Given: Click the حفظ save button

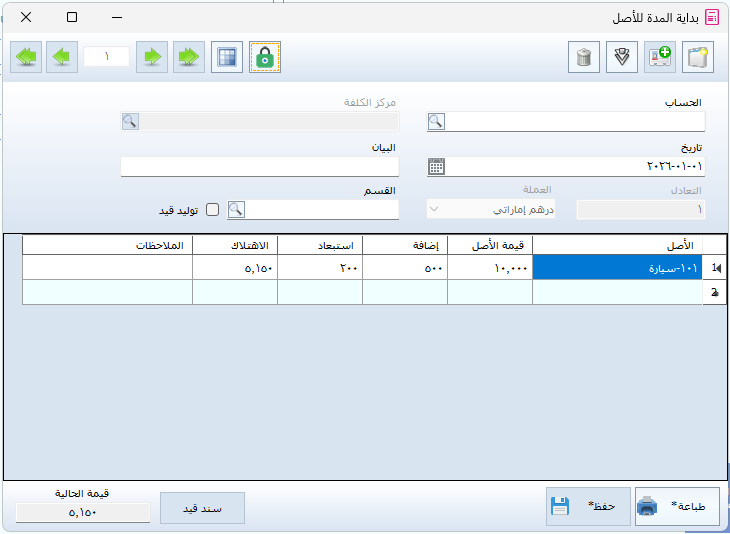Looking at the screenshot, I should click(x=588, y=507).
